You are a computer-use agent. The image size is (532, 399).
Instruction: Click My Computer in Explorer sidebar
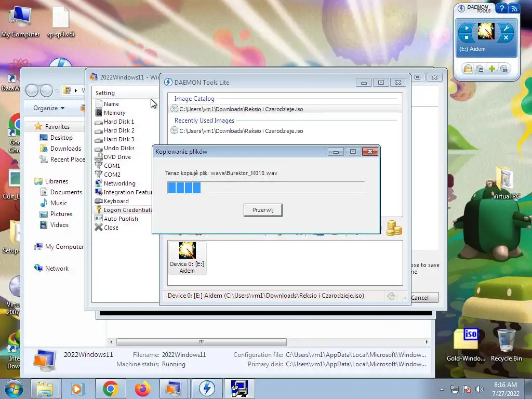59,247
